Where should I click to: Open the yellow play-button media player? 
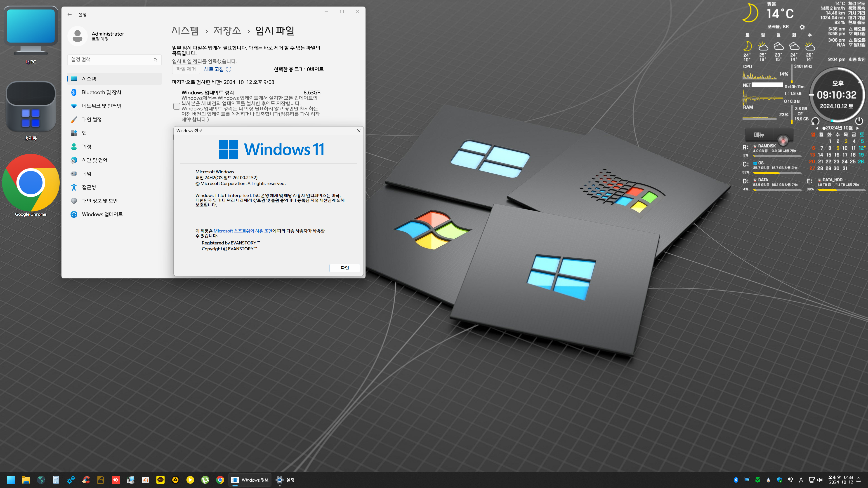point(190,480)
